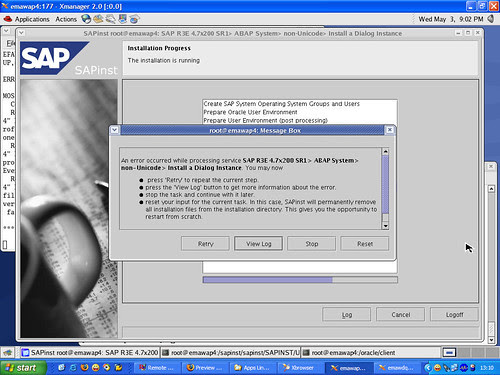Viewport: 500px width, 375px height.
Task: Click the message box vertical scrollbar thumb
Action: tap(385, 184)
